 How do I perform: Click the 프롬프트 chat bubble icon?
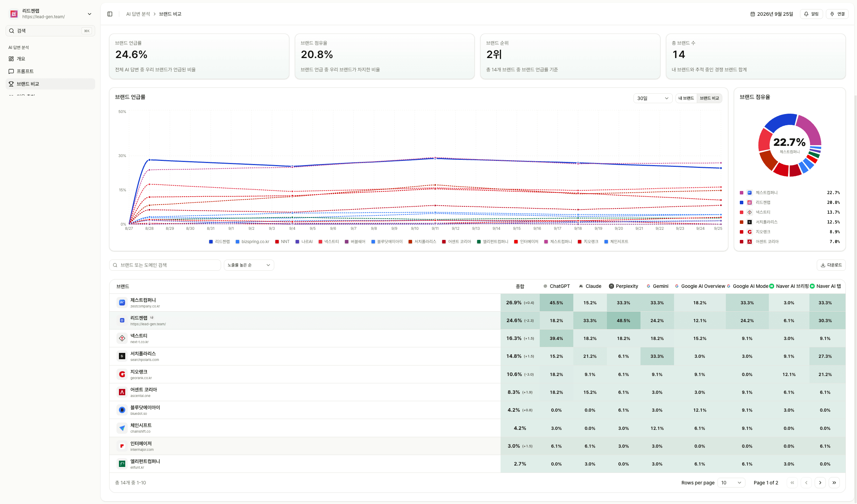tap(11, 71)
